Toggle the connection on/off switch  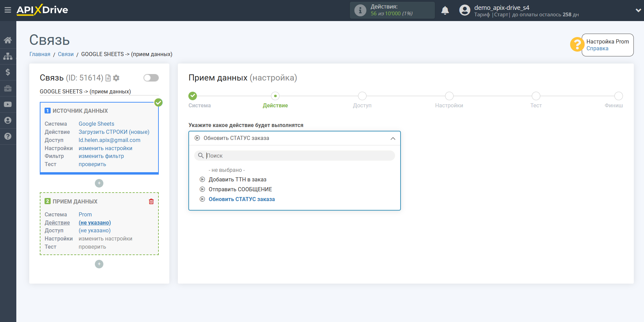pos(151,78)
